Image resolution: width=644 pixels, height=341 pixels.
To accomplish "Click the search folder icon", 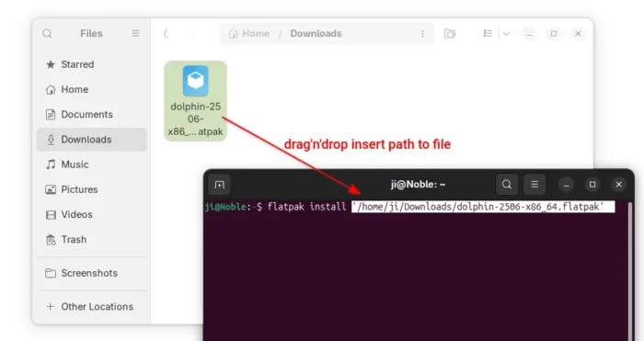I will (450, 34).
